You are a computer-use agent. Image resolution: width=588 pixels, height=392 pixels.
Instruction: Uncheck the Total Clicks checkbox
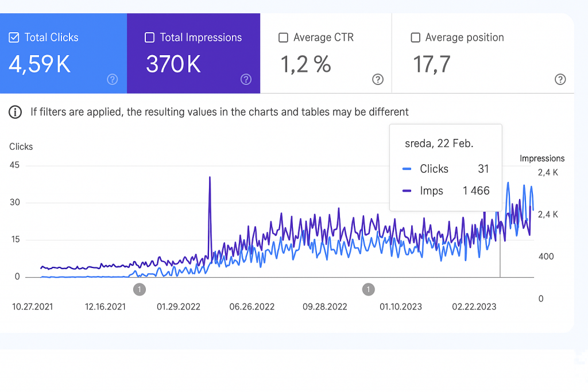[14, 38]
